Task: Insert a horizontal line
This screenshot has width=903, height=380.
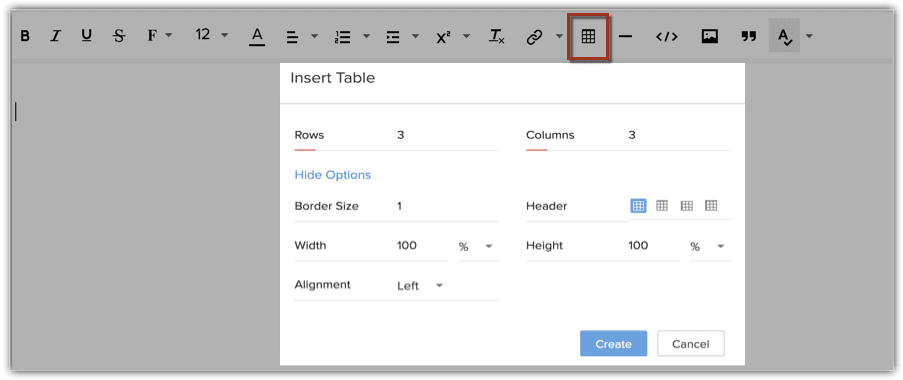Action: pos(625,37)
